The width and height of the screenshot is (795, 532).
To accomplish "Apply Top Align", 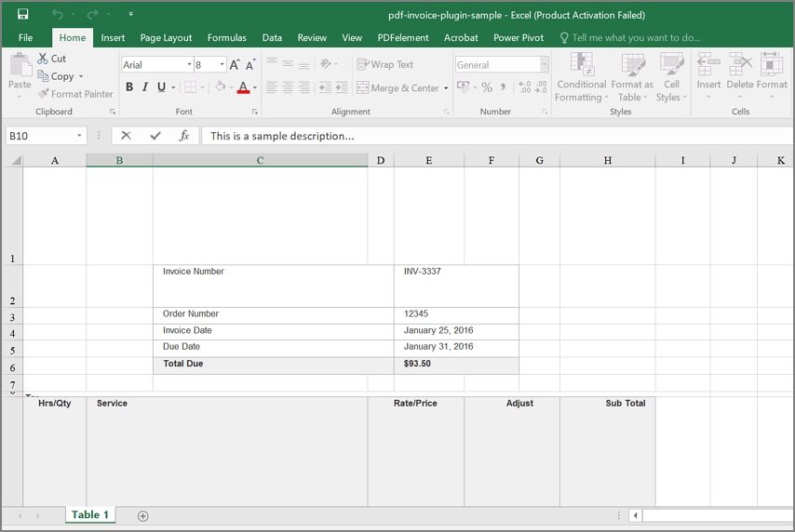I will (272, 63).
